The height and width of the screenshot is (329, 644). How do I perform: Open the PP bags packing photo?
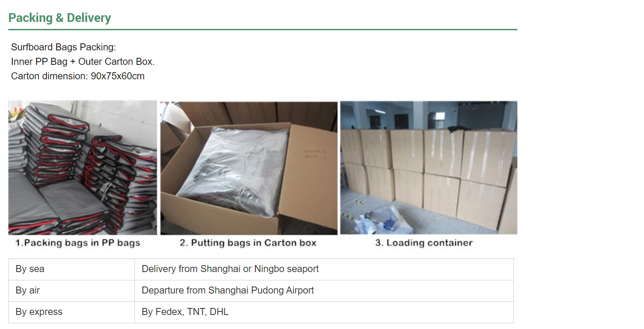click(82, 168)
